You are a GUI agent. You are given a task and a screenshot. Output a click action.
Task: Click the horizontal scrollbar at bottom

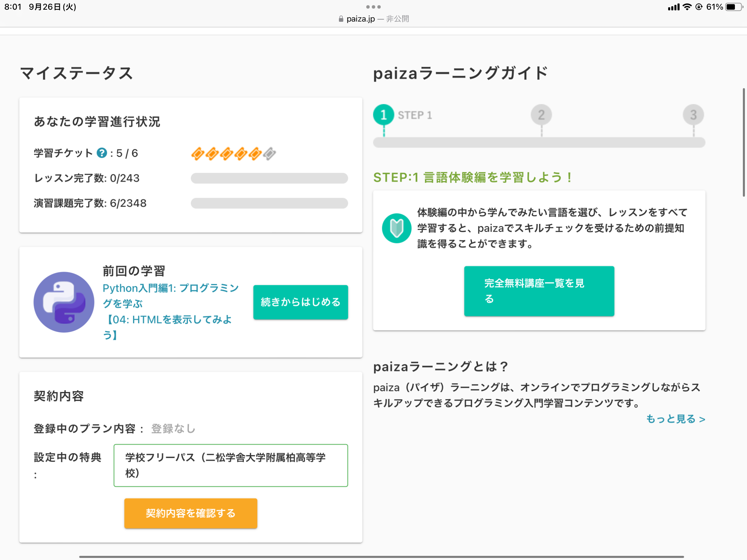381,557
